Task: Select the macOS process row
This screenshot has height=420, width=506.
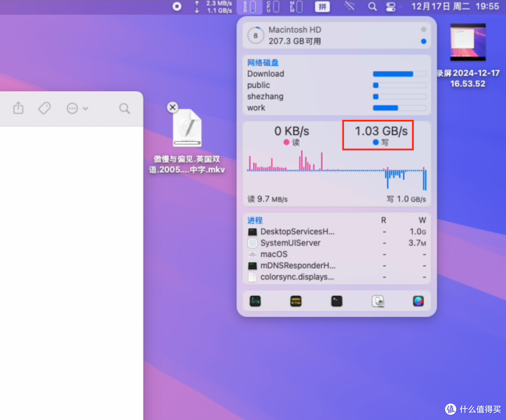Action: click(x=336, y=254)
